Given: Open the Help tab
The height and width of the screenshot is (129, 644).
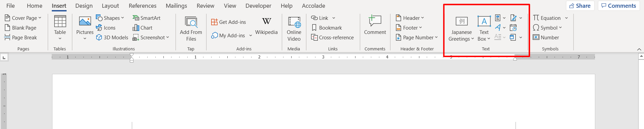Looking at the screenshot, I should (x=287, y=6).
